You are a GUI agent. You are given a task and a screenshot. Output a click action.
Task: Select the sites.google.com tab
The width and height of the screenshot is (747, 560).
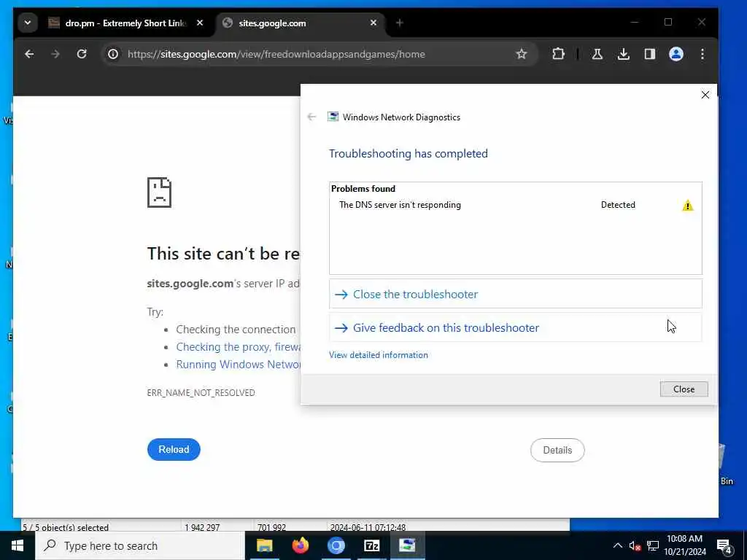pyautogui.click(x=300, y=23)
